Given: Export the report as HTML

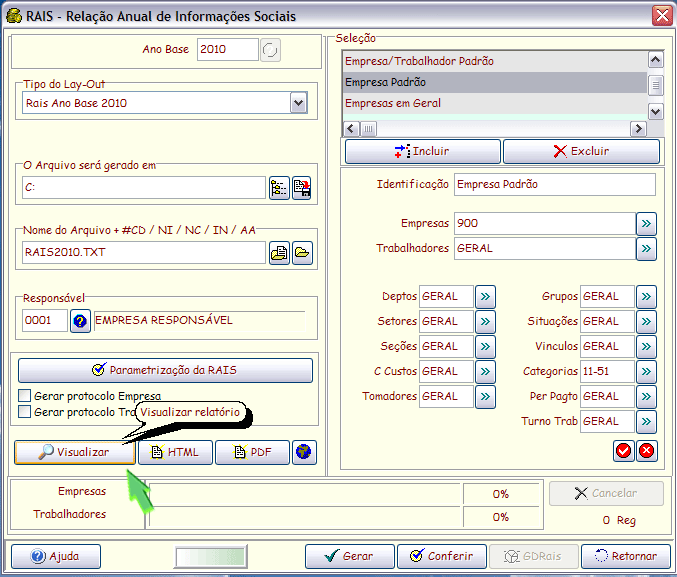Looking at the screenshot, I should [175, 452].
